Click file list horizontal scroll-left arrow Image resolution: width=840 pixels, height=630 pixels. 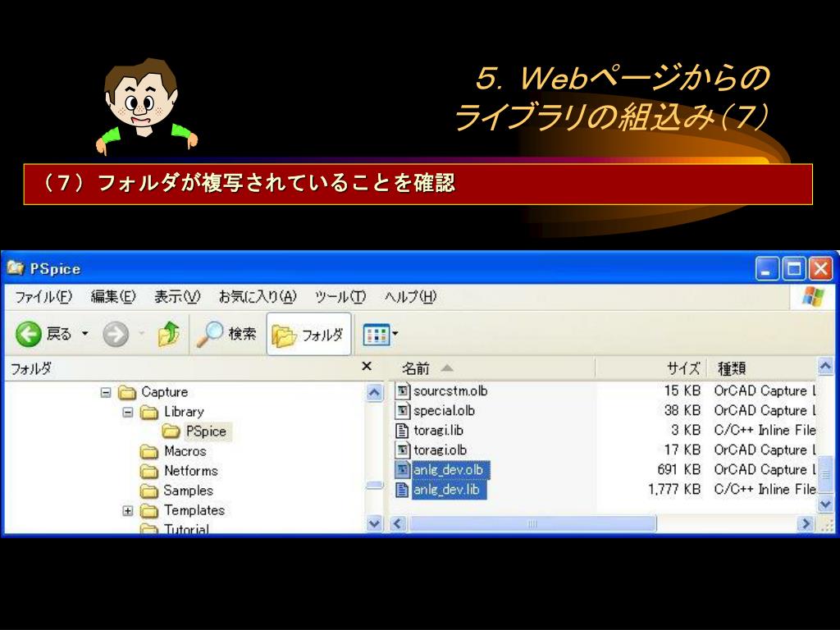tap(398, 524)
